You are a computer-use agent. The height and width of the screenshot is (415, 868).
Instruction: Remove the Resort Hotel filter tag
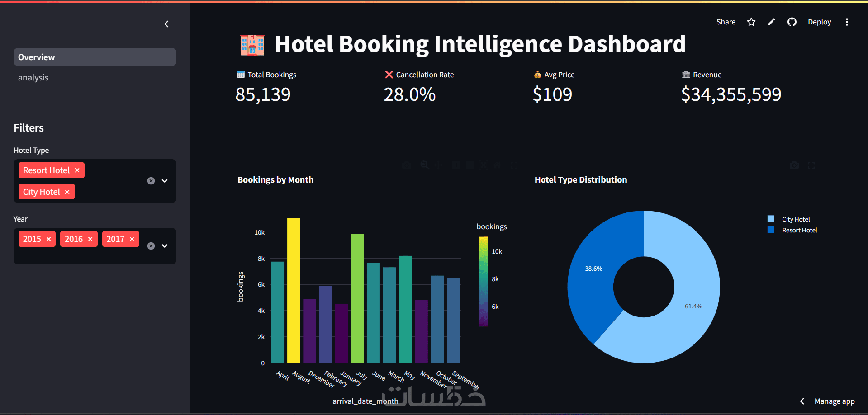pos(77,170)
